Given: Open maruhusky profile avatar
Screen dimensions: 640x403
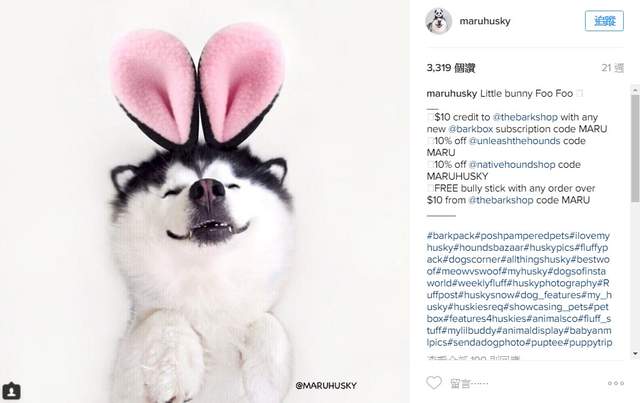Looking at the screenshot, I should pos(438,21).
